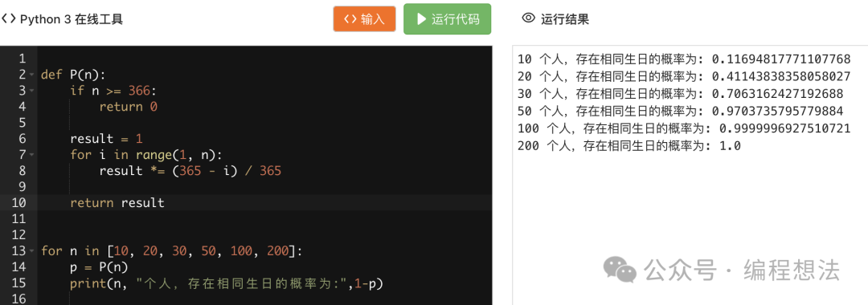This screenshot has width=868, height=305.
Task: Click the eye icon beside 运行结果
Action: point(529,18)
